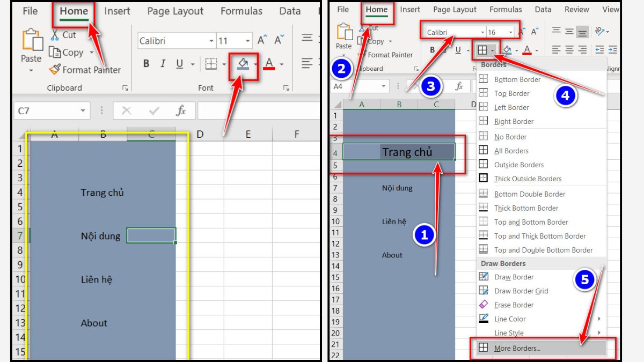Viewport: 644px width, 362px height.
Task: Click Format Painter in the left ribbon
Action: coord(85,70)
